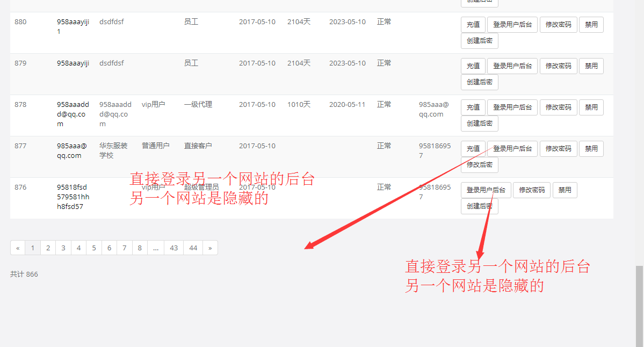Go to previous page using « arrow
Image resolution: width=644 pixels, height=347 pixels.
(x=18, y=248)
